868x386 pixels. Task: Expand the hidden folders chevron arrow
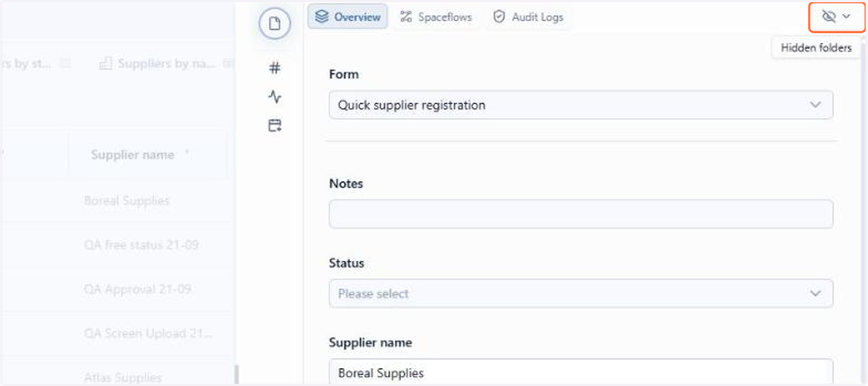846,17
